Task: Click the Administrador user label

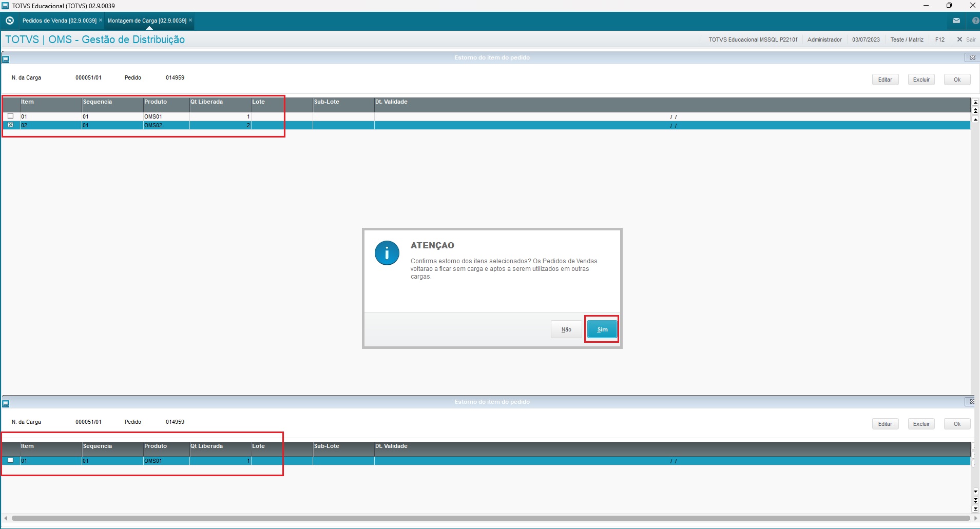Action: pyautogui.click(x=824, y=40)
